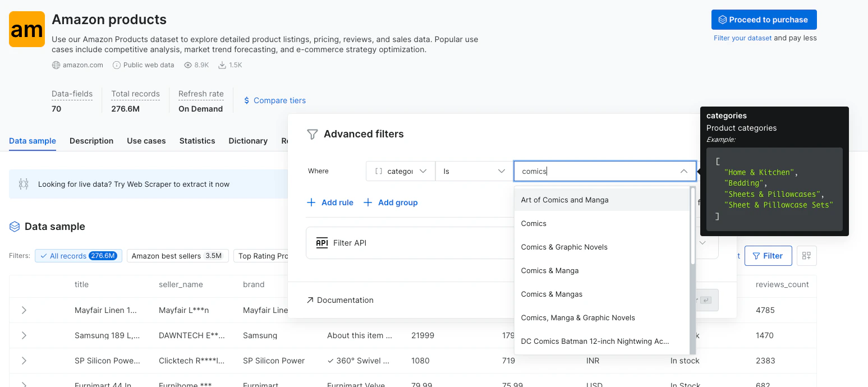The width and height of the screenshot is (868, 387).
Task: Open the categories field dropdown
Action: (401, 171)
